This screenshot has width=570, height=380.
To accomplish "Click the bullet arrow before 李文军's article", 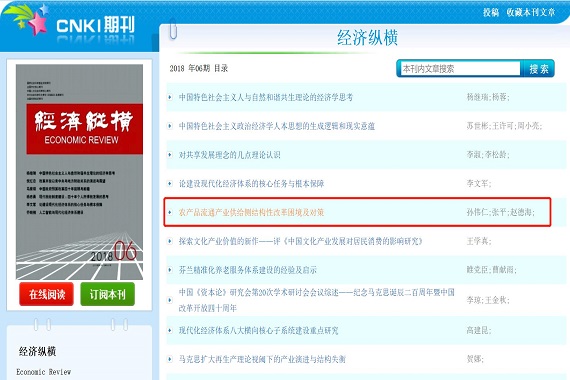I will point(170,184).
